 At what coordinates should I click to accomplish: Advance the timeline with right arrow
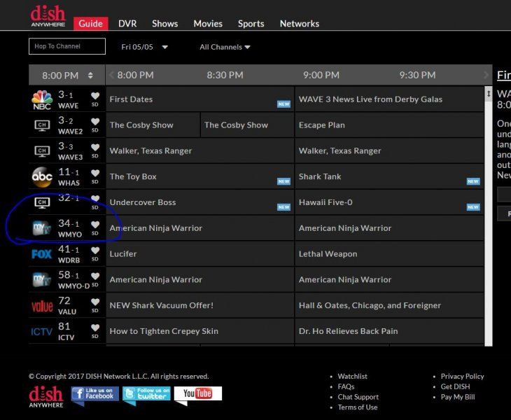point(486,76)
